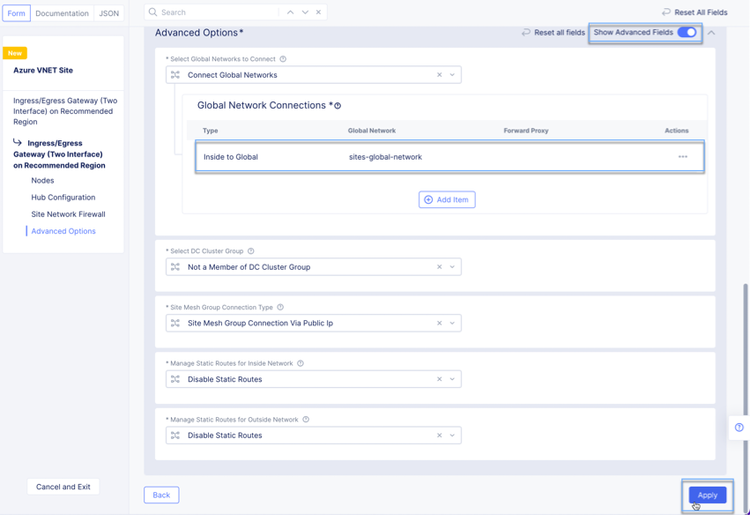Click the search previous-result up arrow
The width and height of the screenshot is (750, 515).
(x=290, y=12)
